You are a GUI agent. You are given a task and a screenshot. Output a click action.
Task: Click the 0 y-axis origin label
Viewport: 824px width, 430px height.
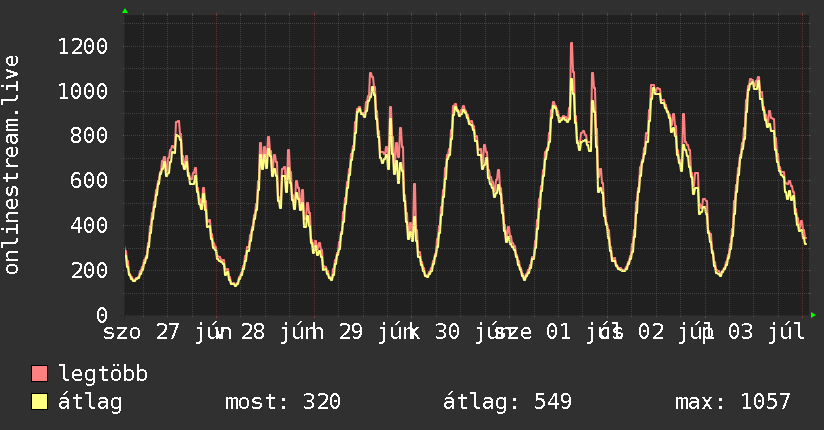(x=102, y=315)
